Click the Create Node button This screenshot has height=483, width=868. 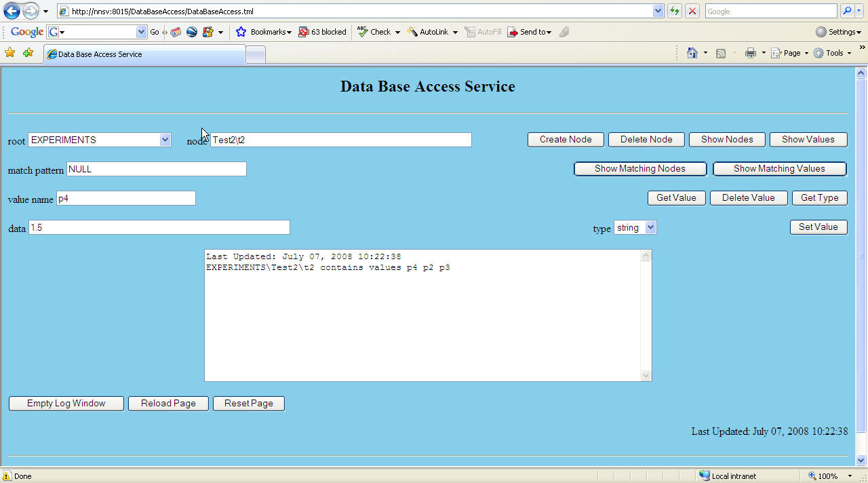pos(566,140)
